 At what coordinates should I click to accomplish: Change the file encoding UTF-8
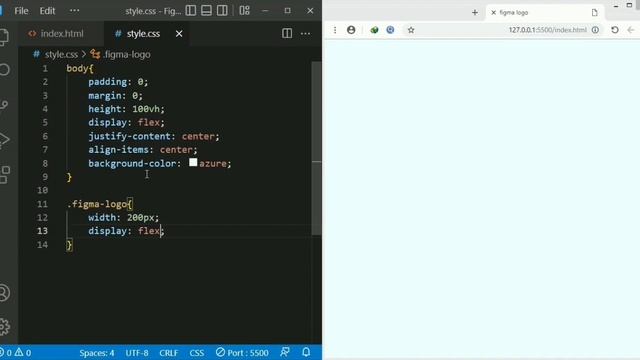[137, 353]
